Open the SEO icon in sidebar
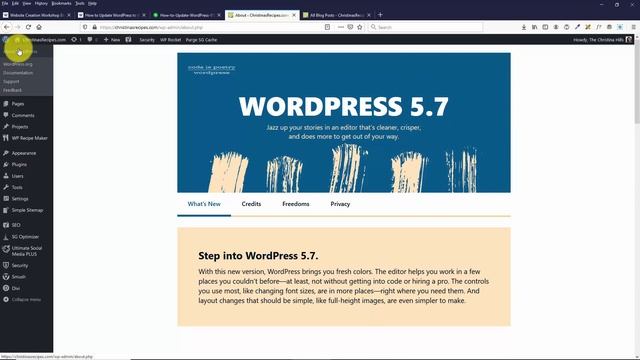 coord(6,225)
